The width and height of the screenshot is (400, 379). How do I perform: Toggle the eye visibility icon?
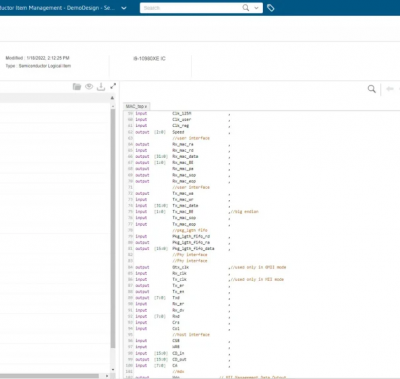tap(89, 87)
